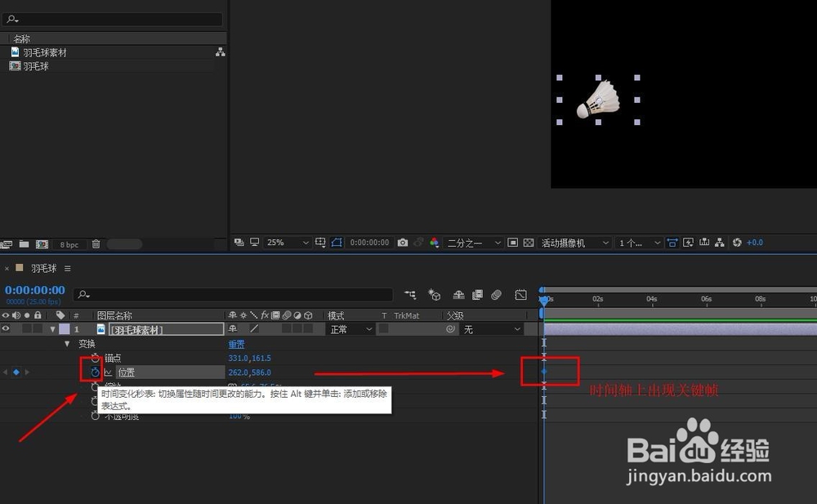
Task: Add or remove keyframe diamond for 位置
Action: 16,372
